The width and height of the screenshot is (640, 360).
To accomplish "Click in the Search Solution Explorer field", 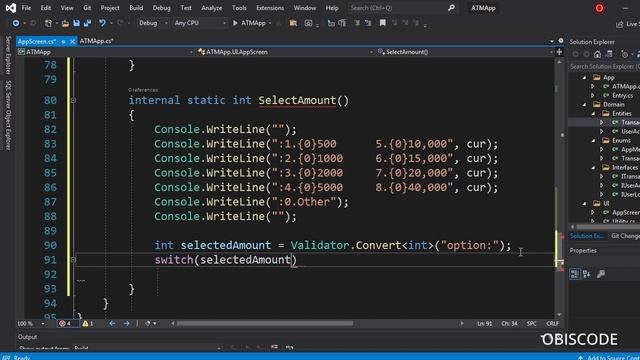I will coord(604,66).
